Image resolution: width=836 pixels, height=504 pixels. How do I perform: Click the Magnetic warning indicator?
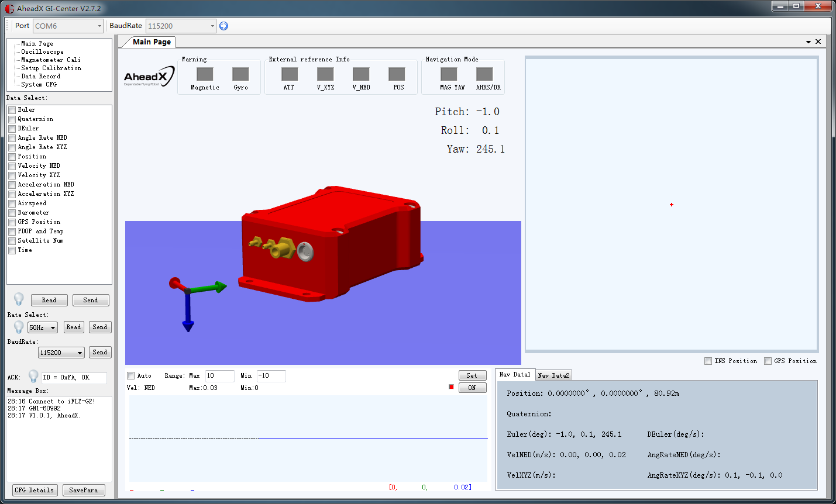click(x=205, y=74)
